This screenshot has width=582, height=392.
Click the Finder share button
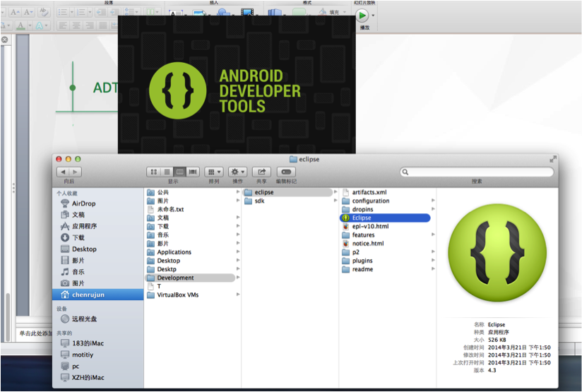click(261, 172)
